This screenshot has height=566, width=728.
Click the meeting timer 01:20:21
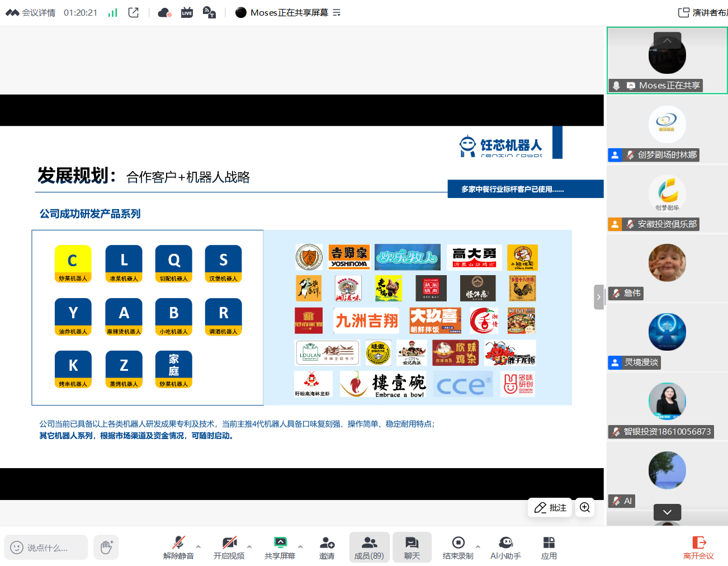coord(81,12)
